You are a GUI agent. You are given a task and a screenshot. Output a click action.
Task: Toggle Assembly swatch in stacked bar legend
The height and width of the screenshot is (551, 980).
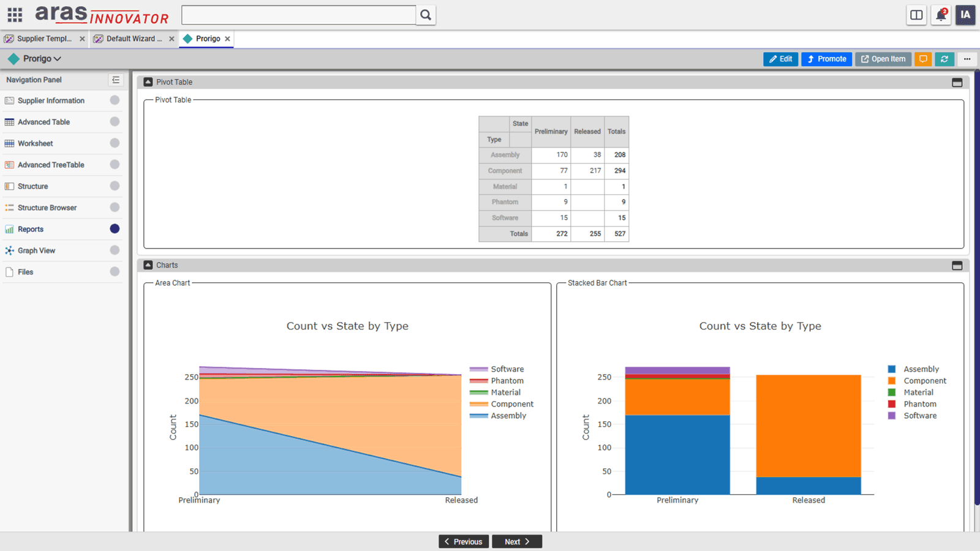tap(892, 369)
